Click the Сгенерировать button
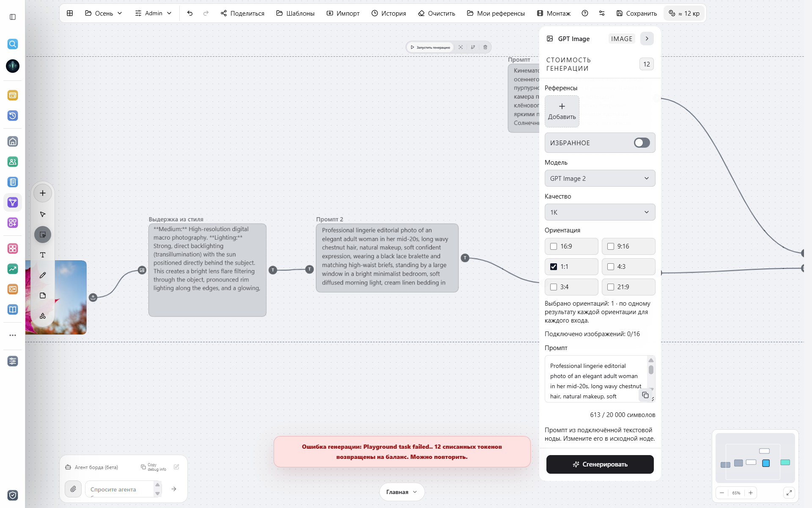This screenshot has width=812, height=508. pyautogui.click(x=600, y=464)
